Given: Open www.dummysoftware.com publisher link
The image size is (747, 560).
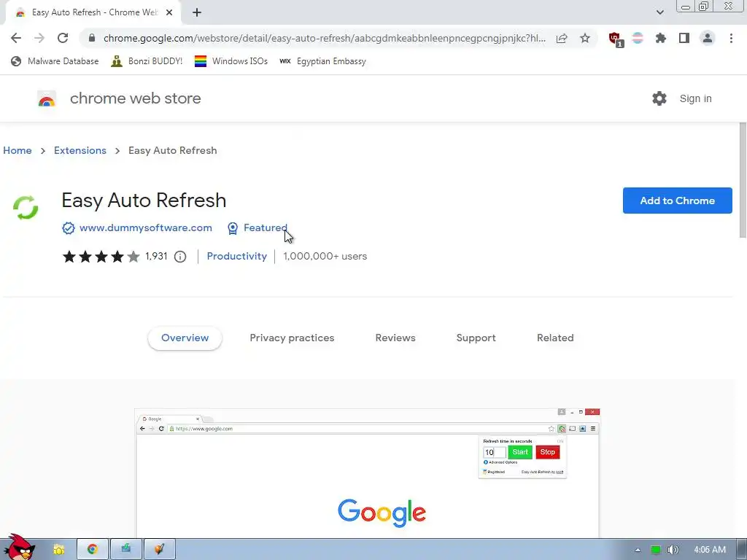Looking at the screenshot, I should click(x=146, y=227).
